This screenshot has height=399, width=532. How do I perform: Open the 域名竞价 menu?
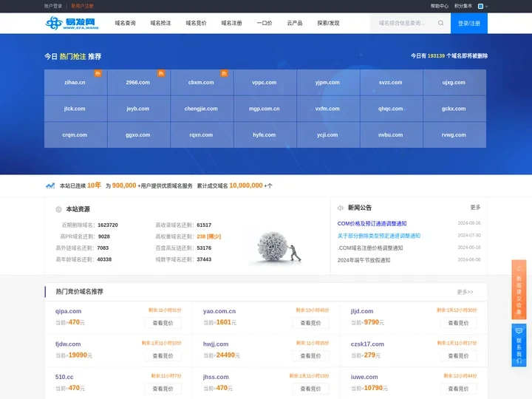tap(196, 23)
